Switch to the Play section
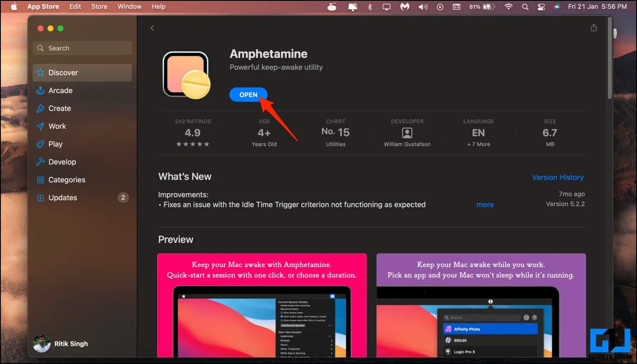The image size is (637, 364). pyautogui.click(x=82, y=144)
